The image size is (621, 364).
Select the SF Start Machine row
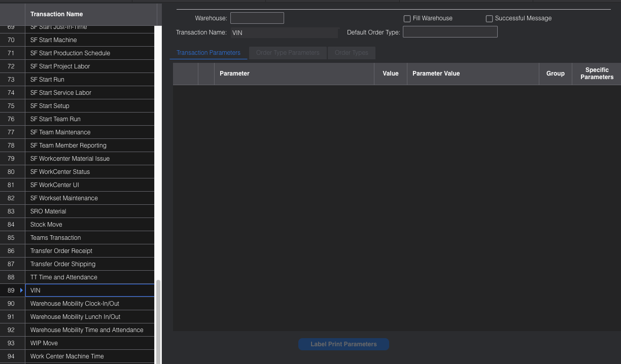[x=89, y=40]
